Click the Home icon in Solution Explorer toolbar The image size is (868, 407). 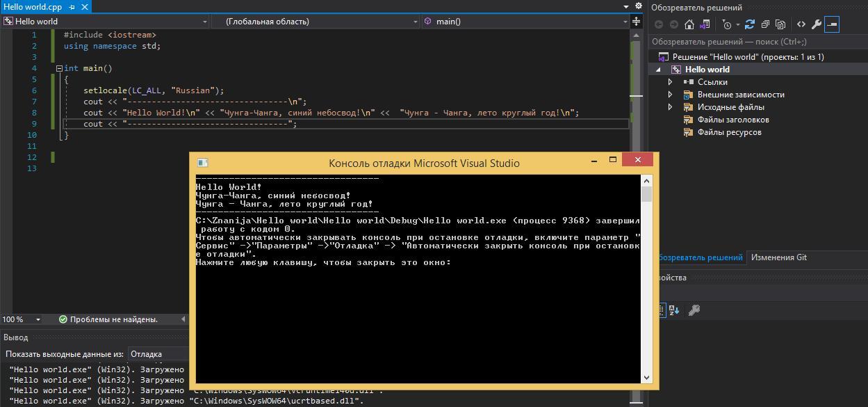[x=689, y=24]
